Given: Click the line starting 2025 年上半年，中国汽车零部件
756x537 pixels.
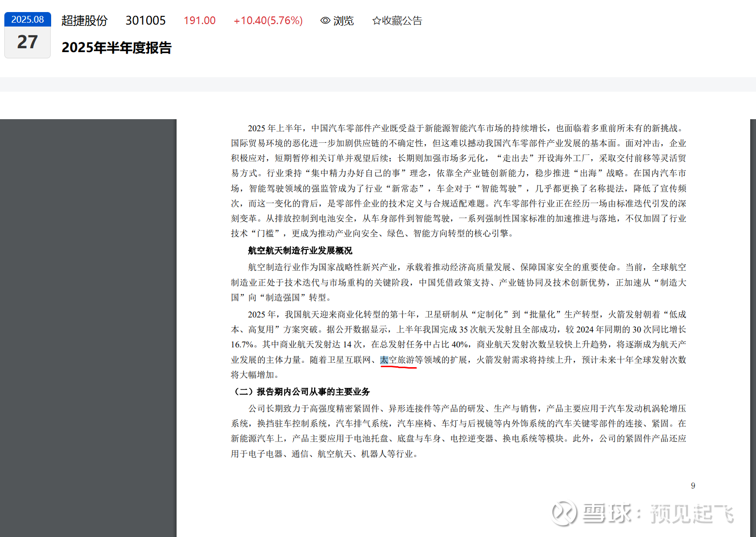Looking at the screenshot, I should point(467,128).
